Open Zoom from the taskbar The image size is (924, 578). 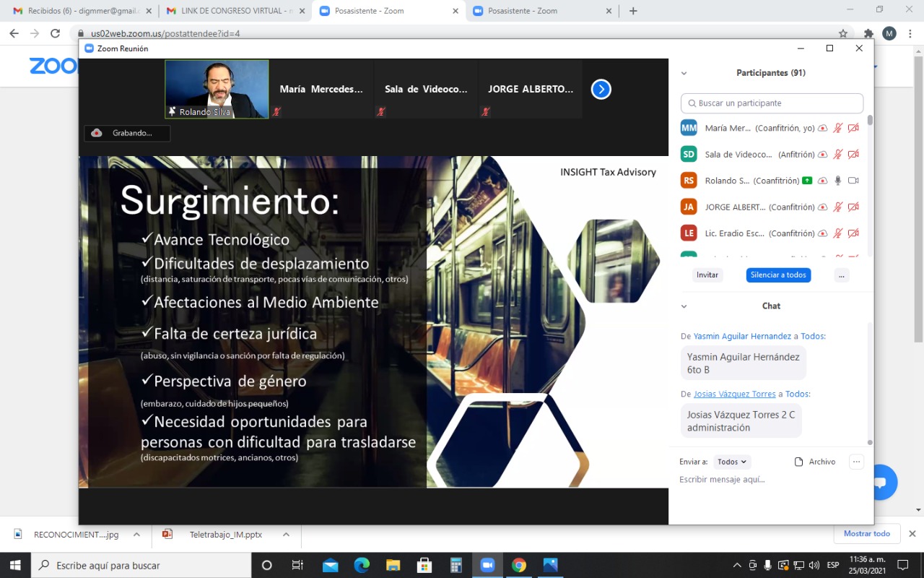click(487, 565)
